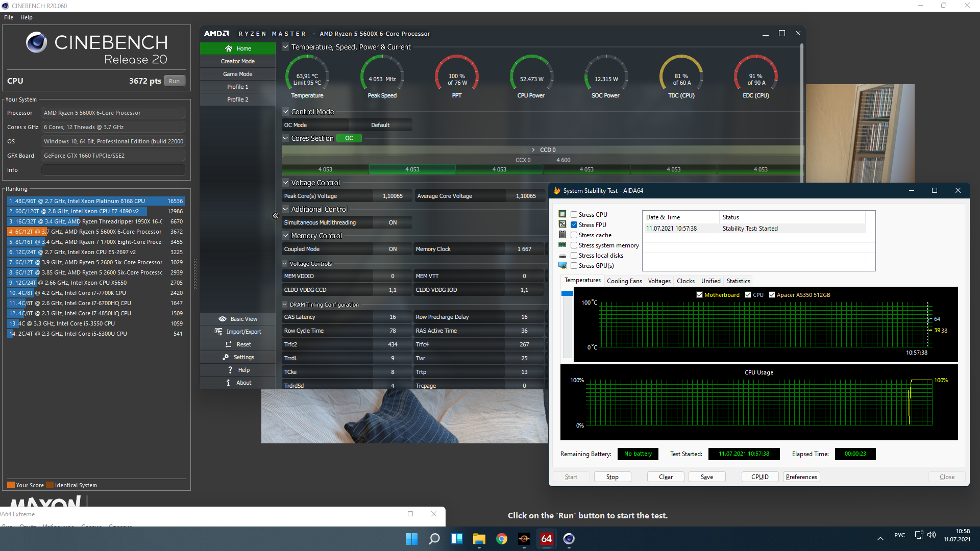The height and width of the screenshot is (551, 980).
Task: Expand the CCD 0 arrow
Action: (533, 150)
